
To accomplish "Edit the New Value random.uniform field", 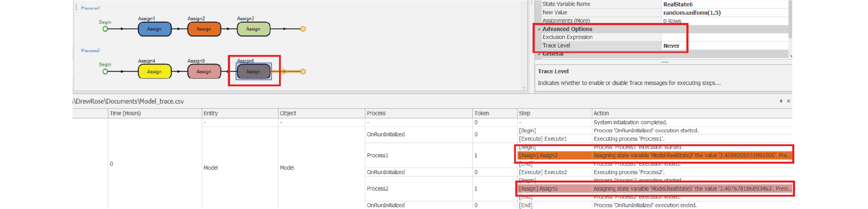I will [725, 13].
